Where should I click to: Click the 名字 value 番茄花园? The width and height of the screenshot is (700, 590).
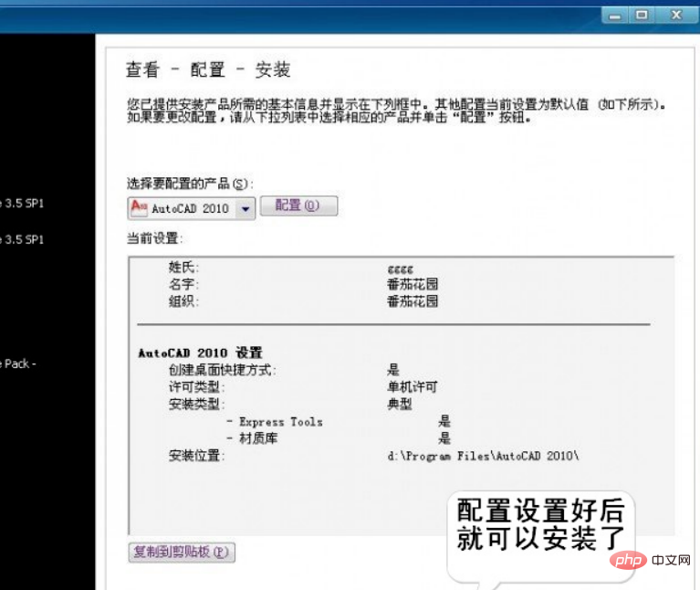413,285
